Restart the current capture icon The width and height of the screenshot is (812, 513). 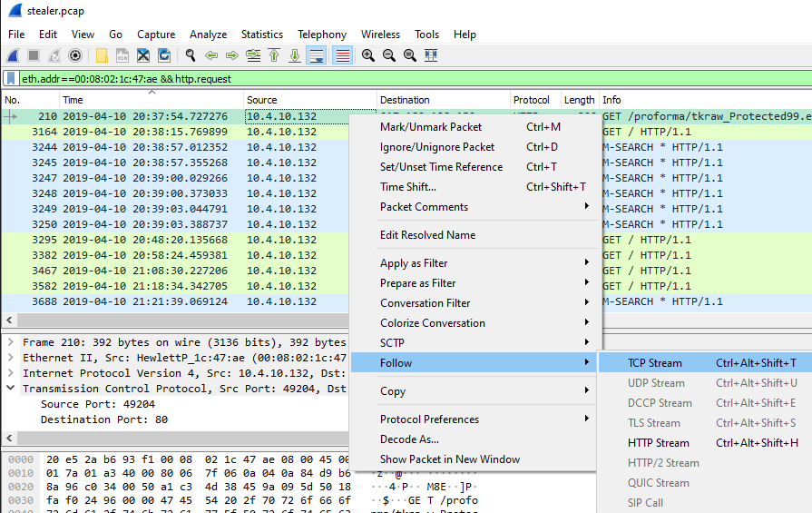pos(54,55)
